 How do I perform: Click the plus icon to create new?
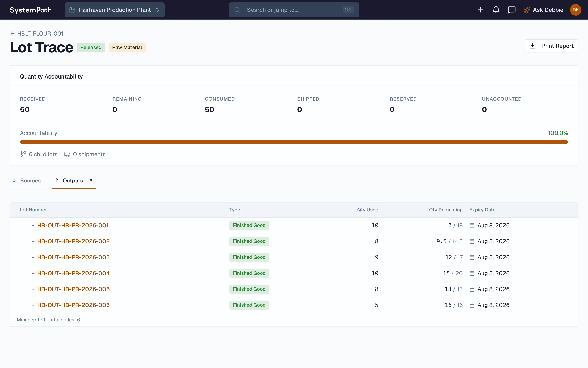(x=480, y=10)
